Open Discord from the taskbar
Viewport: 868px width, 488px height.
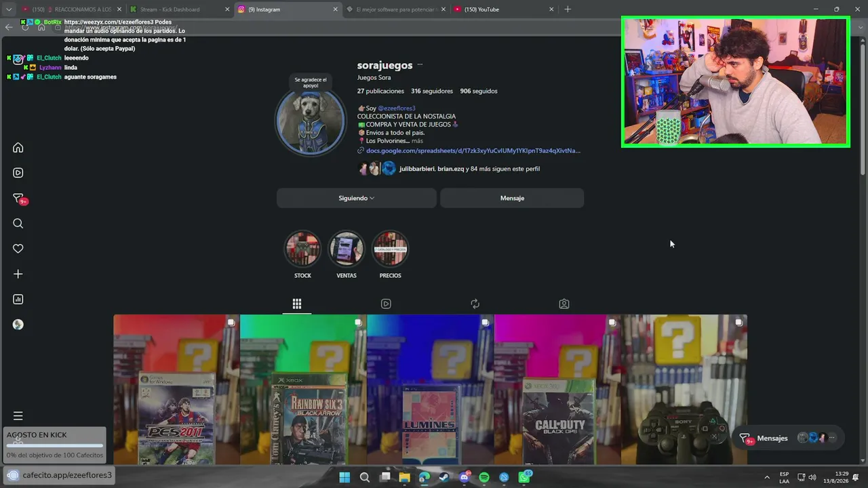pyautogui.click(x=465, y=477)
